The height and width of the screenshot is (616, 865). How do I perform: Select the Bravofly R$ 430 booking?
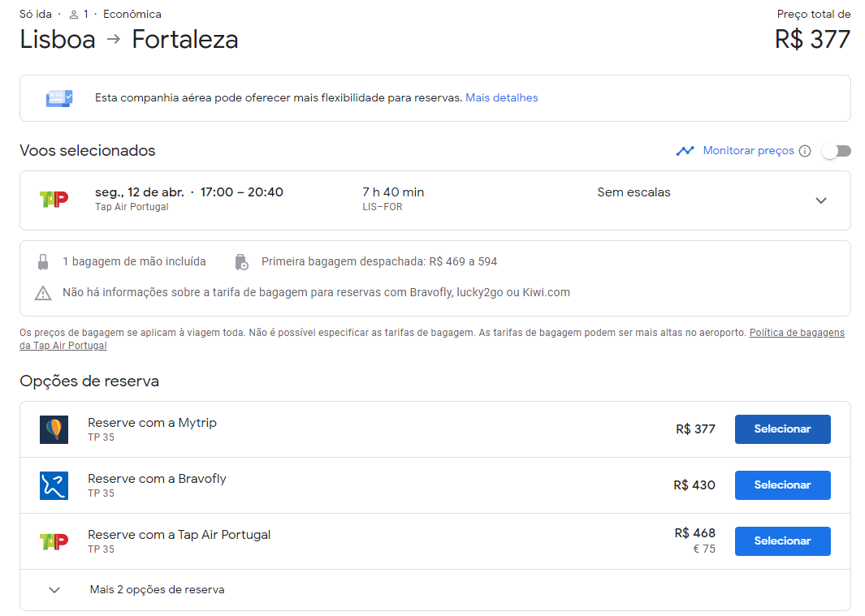coord(782,485)
